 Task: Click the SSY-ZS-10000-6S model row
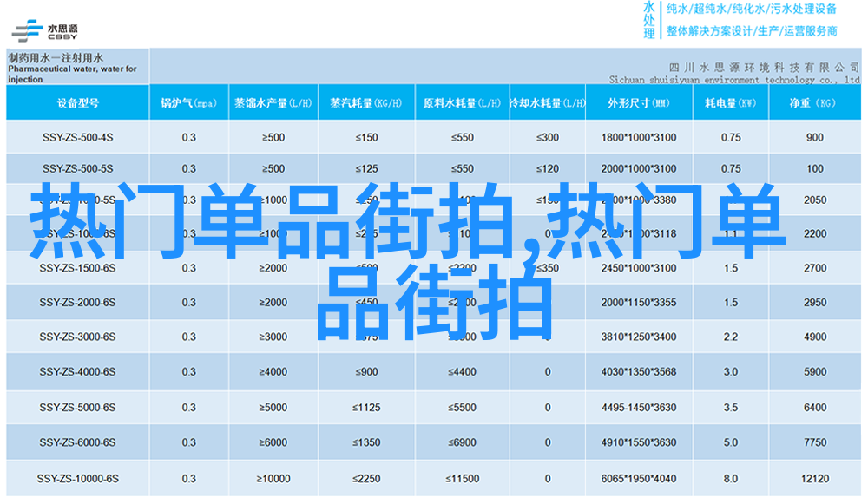[77, 479]
